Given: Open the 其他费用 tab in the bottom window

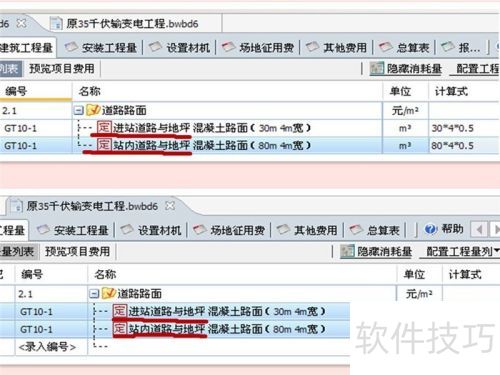Looking at the screenshot, I should click(x=308, y=230).
